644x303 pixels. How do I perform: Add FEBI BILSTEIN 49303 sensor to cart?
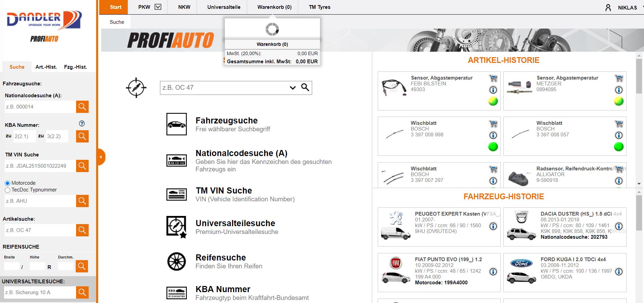(x=493, y=78)
